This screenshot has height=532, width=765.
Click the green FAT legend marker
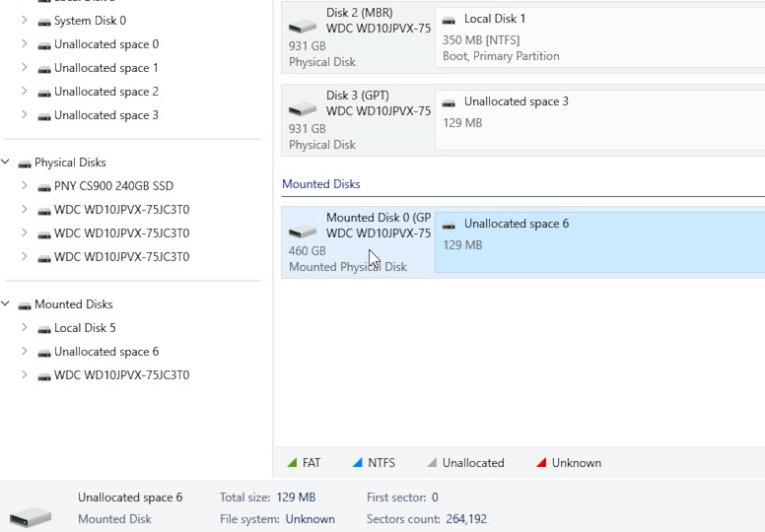292,462
